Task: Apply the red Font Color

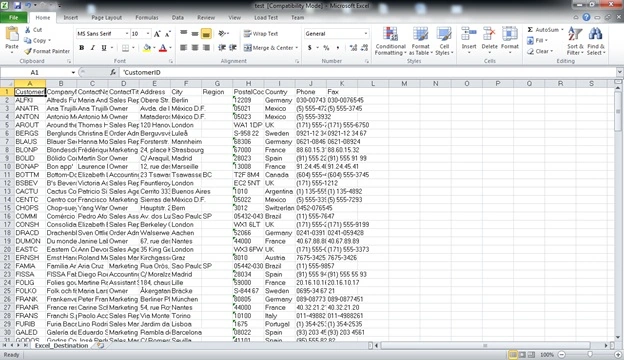Action: click(162, 48)
